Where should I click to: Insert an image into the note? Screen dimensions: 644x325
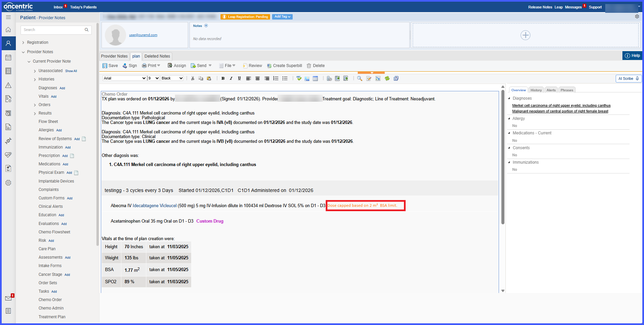pyautogui.click(x=307, y=78)
